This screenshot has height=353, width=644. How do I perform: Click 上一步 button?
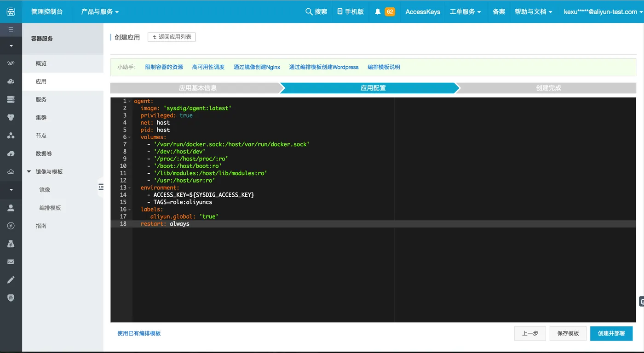pos(530,333)
